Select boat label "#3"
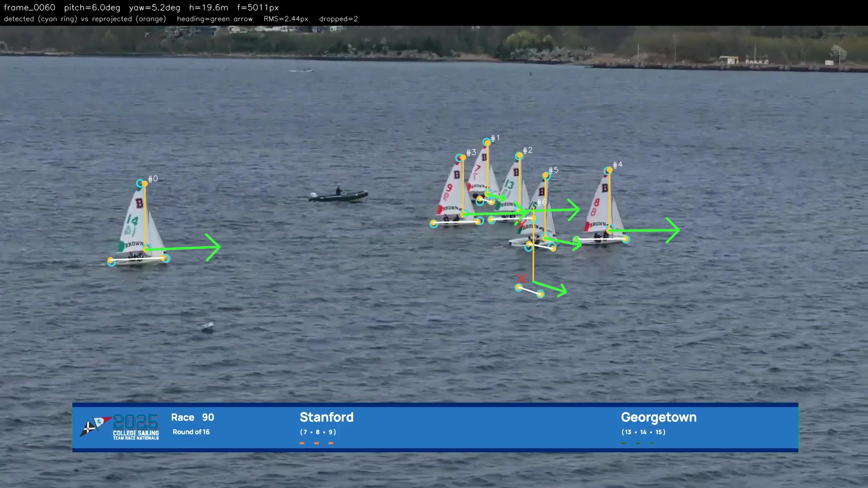868x488 pixels. pyautogui.click(x=471, y=153)
